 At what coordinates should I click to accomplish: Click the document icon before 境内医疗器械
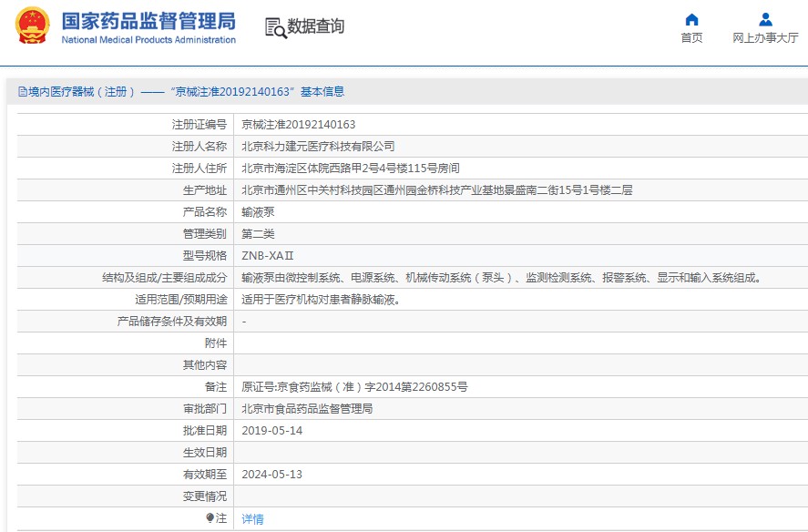click(23, 92)
